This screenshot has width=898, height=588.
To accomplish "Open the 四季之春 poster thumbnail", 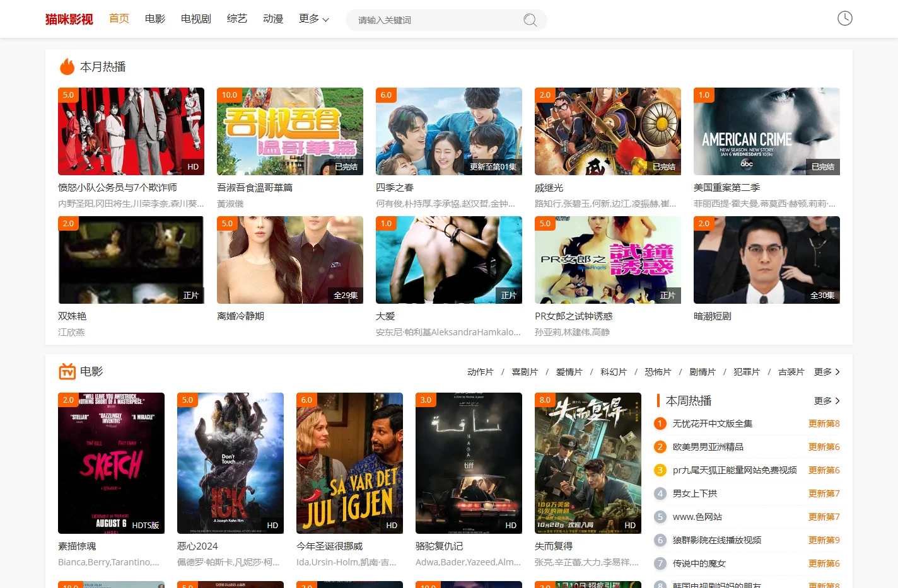I will [x=449, y=131].
